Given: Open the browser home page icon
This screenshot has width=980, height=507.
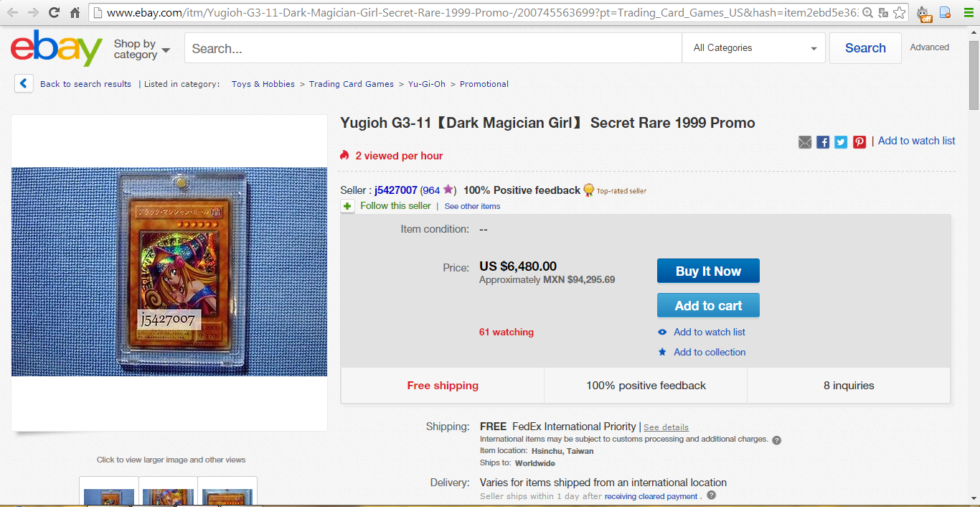Looking at the screenshot, I should 75,12.
